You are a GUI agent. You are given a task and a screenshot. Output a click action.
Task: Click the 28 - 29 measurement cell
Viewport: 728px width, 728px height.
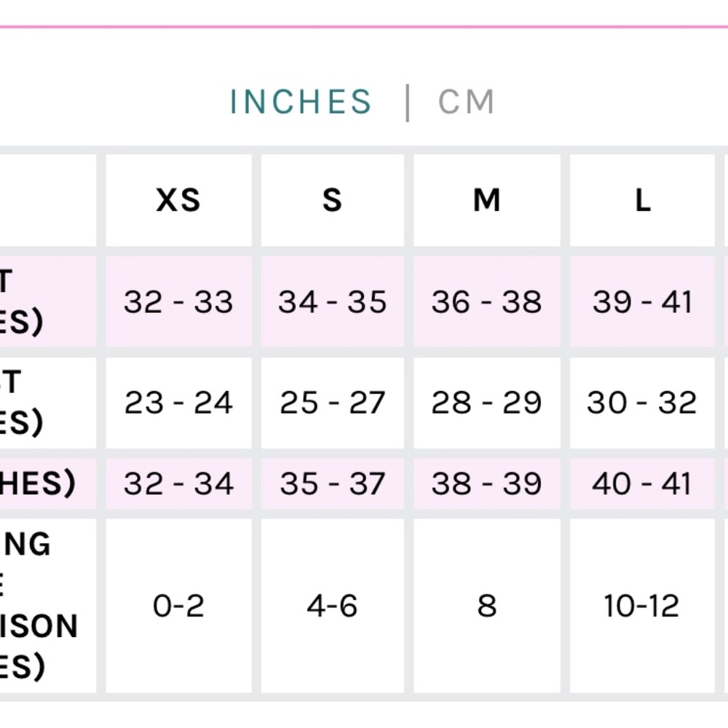click(487, 403)
